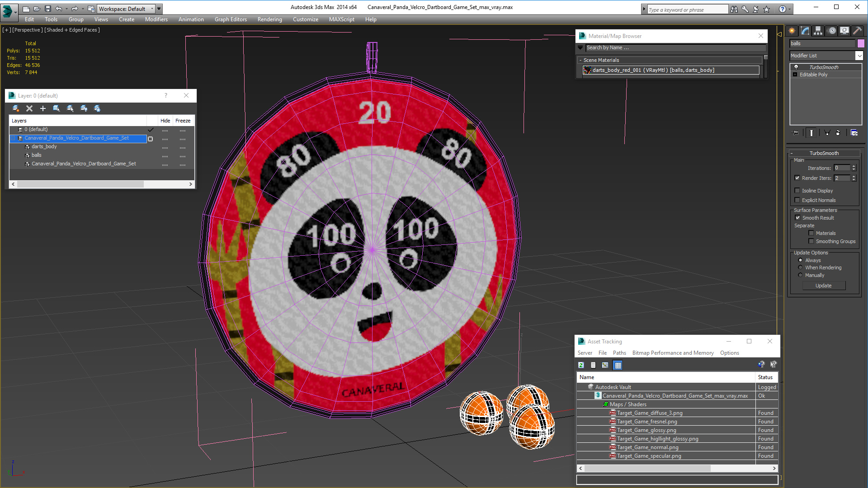
Task: Click Refresh icon in Asset Tracking toolbar
Action: tap(581, 365)
